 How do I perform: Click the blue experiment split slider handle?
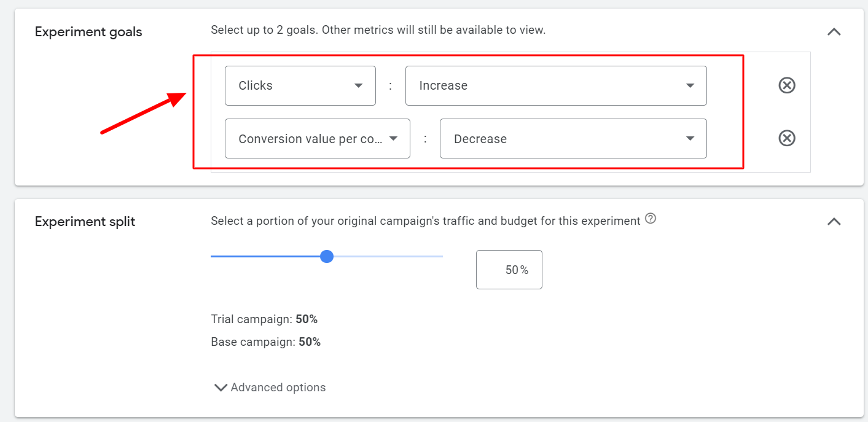point(327,256)
